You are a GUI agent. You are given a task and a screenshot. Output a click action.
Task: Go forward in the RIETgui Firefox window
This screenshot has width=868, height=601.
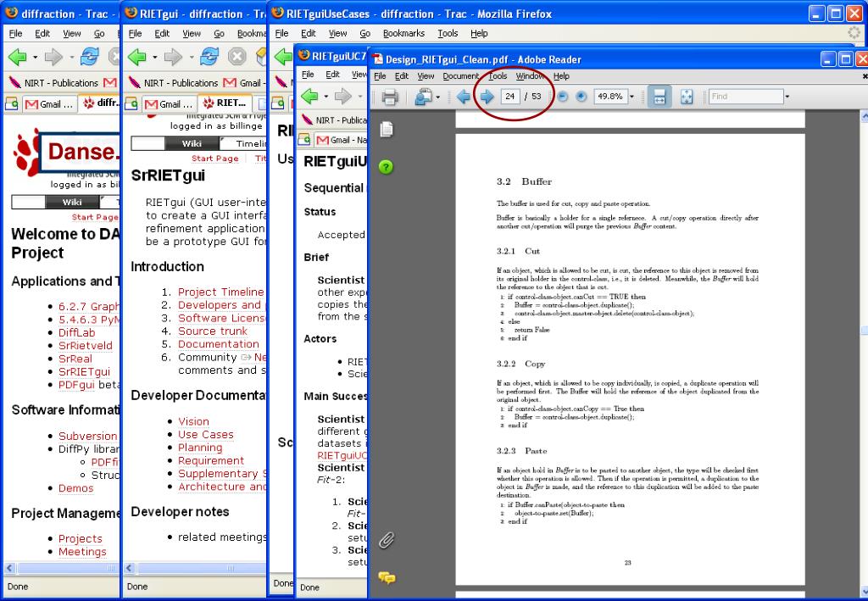[x=173, y=57]
